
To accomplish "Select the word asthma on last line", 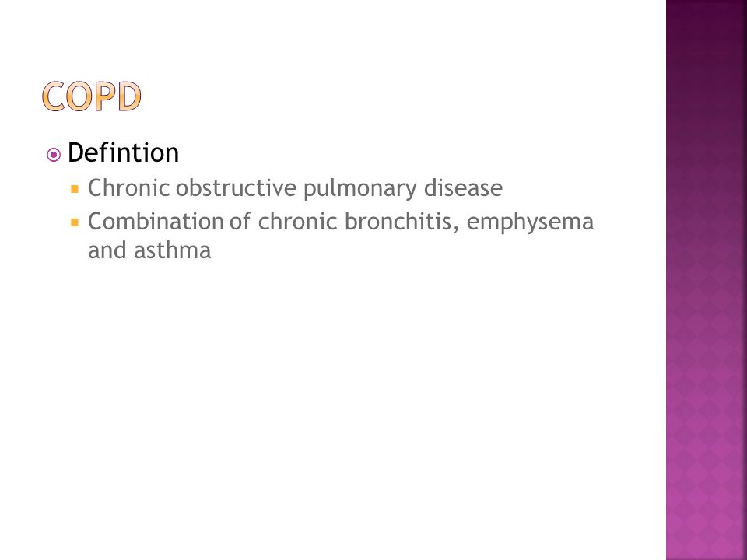I will [173, 250].
